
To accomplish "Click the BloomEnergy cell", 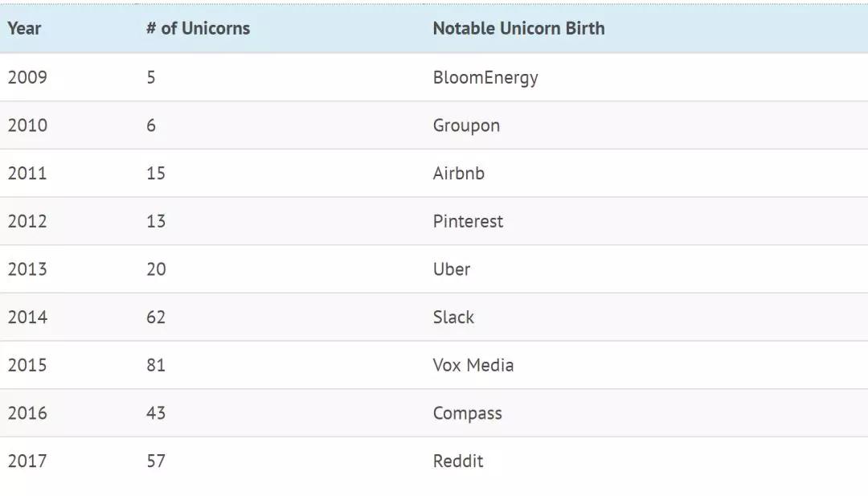I will [485, 78].
